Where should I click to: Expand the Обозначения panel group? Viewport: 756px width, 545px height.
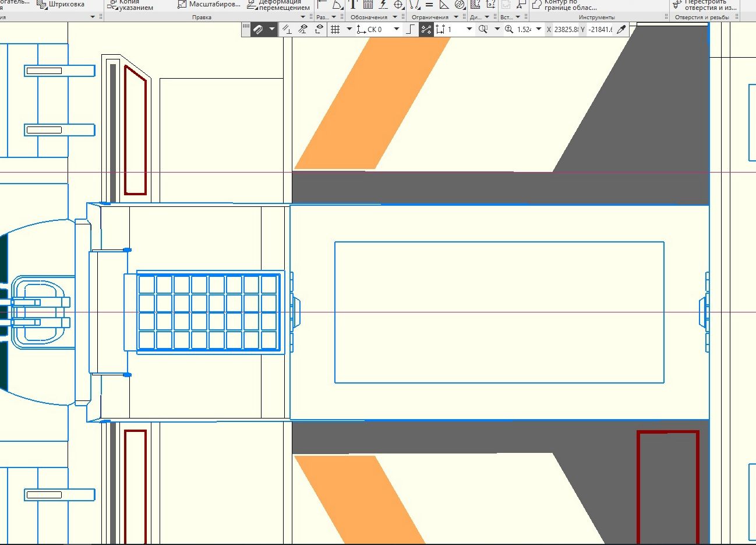[x=395, y=17]
